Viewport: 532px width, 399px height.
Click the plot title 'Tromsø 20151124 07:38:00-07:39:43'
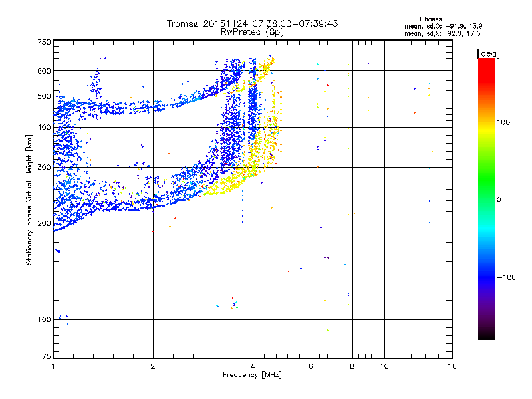coord(252,23)
